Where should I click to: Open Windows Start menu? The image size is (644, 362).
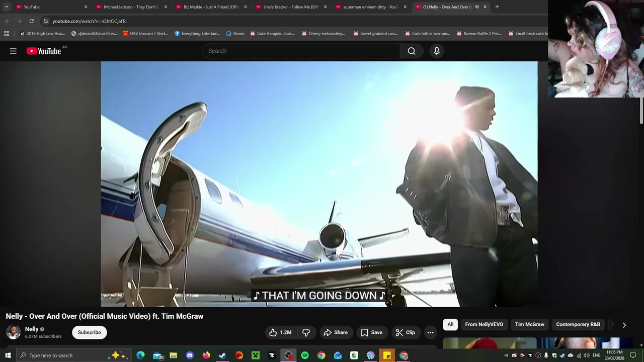pos(8,355)
